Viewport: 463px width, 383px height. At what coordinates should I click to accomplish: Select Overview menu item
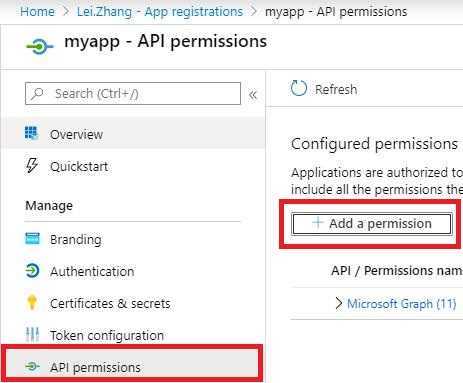(133, 134)
